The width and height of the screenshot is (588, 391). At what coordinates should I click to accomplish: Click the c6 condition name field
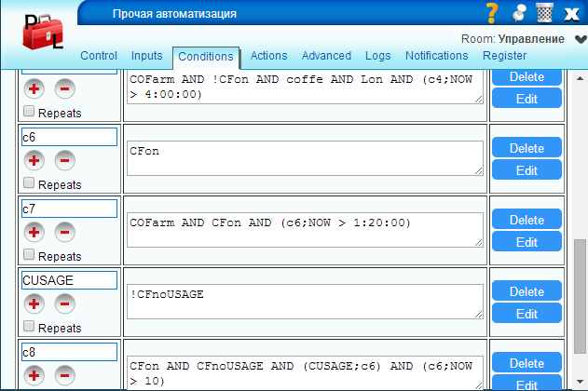pos(70,137)
